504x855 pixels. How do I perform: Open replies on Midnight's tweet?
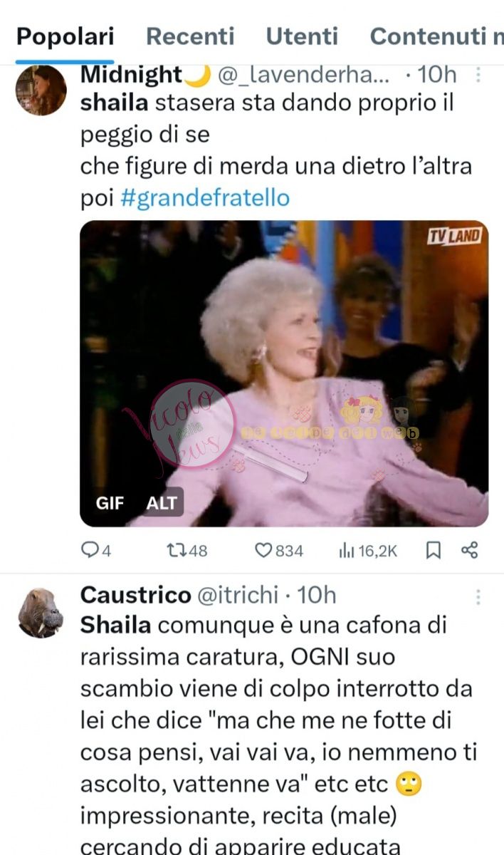96,551
